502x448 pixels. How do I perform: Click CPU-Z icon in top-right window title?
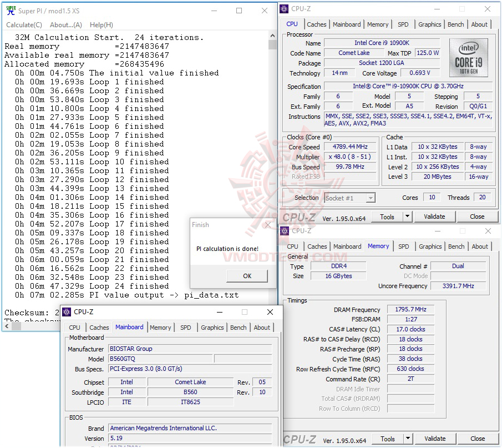(285, 9)
